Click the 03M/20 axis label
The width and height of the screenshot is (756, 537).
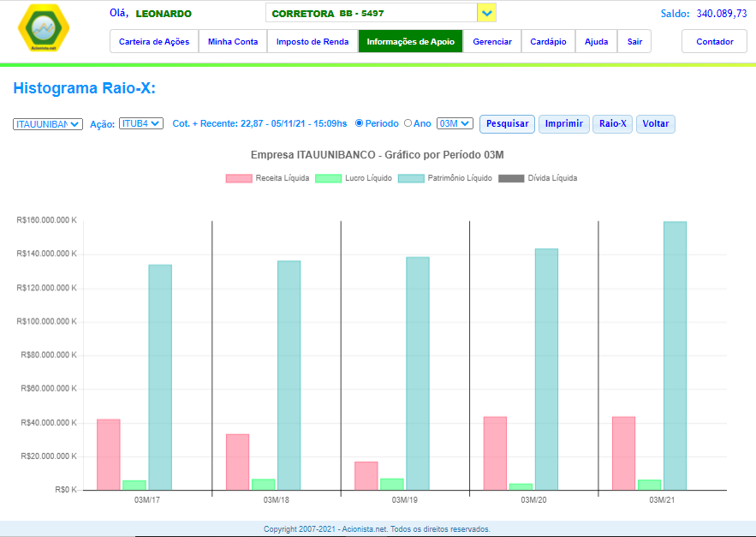click(x=533, y=500)
